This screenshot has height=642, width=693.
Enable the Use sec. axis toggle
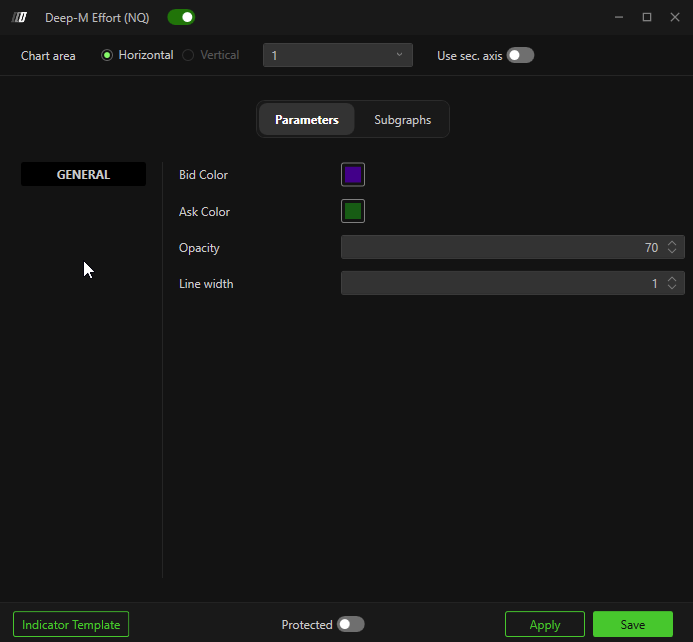coord(520,55)
